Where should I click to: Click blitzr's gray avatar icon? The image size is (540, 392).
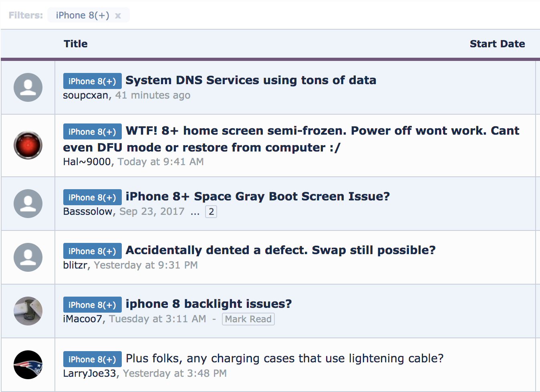click(28, 257)
